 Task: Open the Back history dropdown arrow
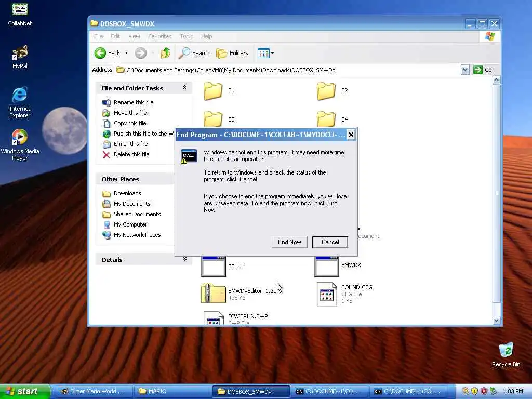click(127, 53)
